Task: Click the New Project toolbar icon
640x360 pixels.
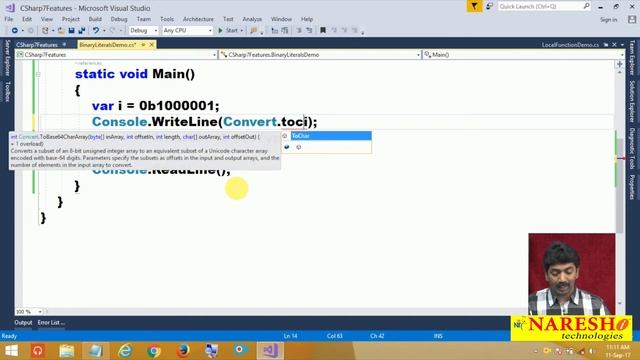Action: [45, 31]
